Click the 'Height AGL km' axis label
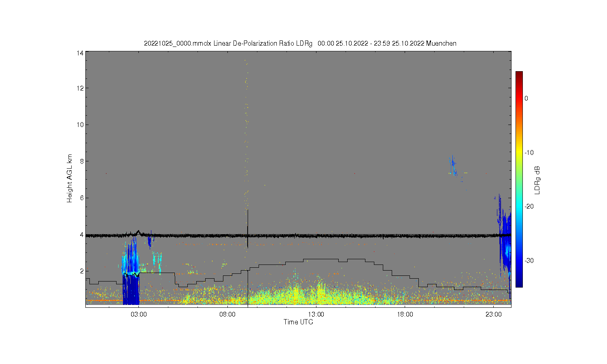 [70, 178]
